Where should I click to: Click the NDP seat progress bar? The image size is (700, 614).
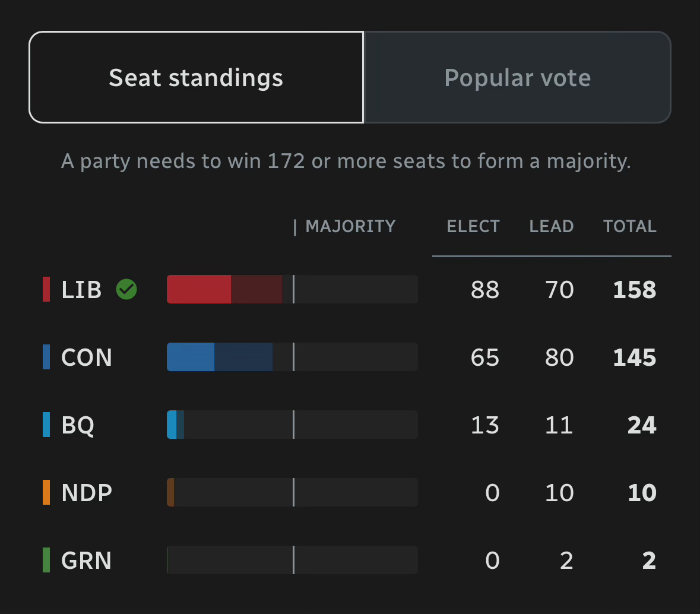[292, 493]
